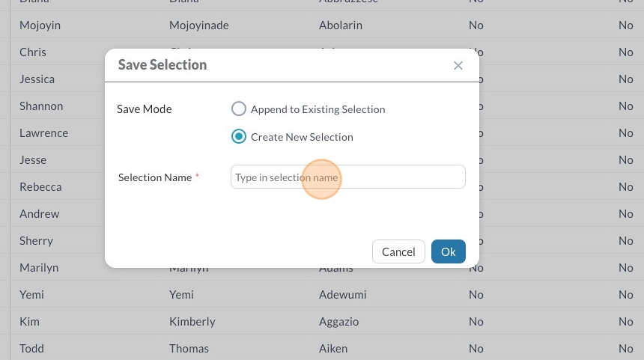Close the Save Selection dialog
This screenshot has height=360, width=644.
[458, 66]
